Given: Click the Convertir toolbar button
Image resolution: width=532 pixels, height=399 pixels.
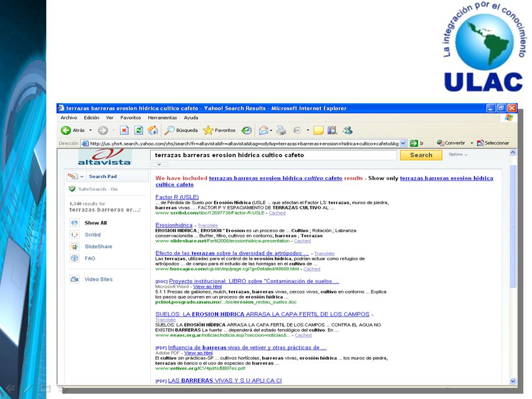Looking at the screenshot, I should click(451, 143).
